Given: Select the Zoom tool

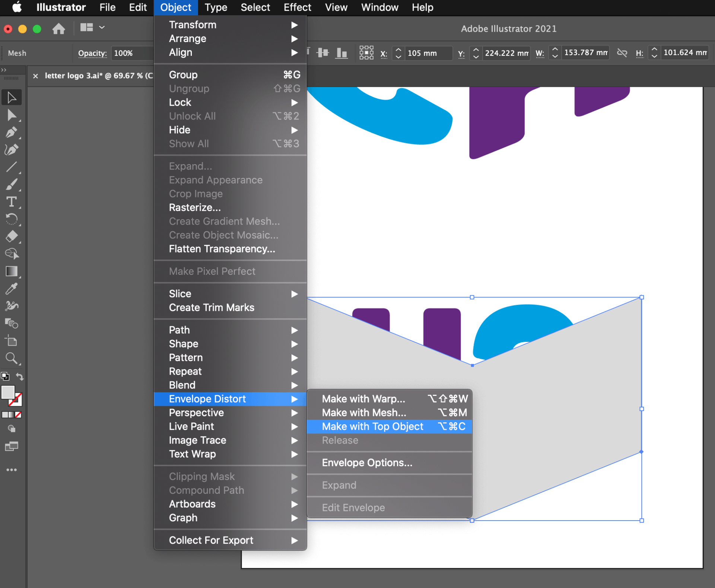Looking at the screenshot, I should [x=12, y=358].
